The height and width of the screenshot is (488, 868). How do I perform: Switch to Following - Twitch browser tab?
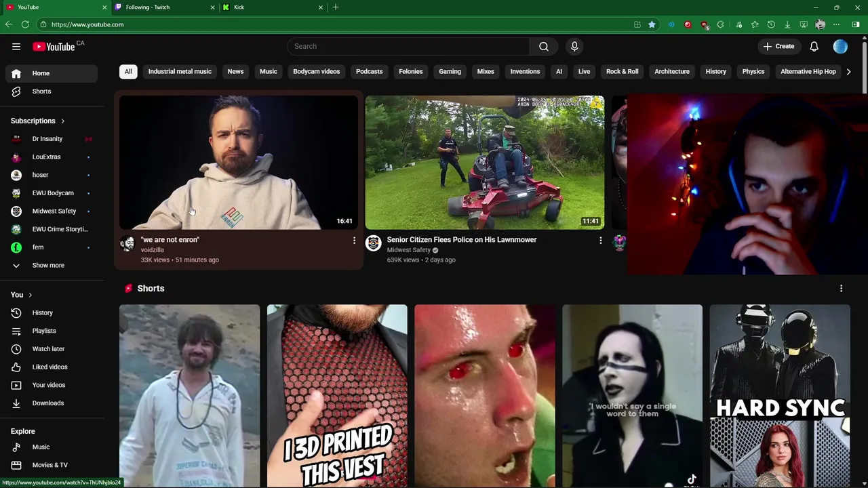click(x=165, y=7)
